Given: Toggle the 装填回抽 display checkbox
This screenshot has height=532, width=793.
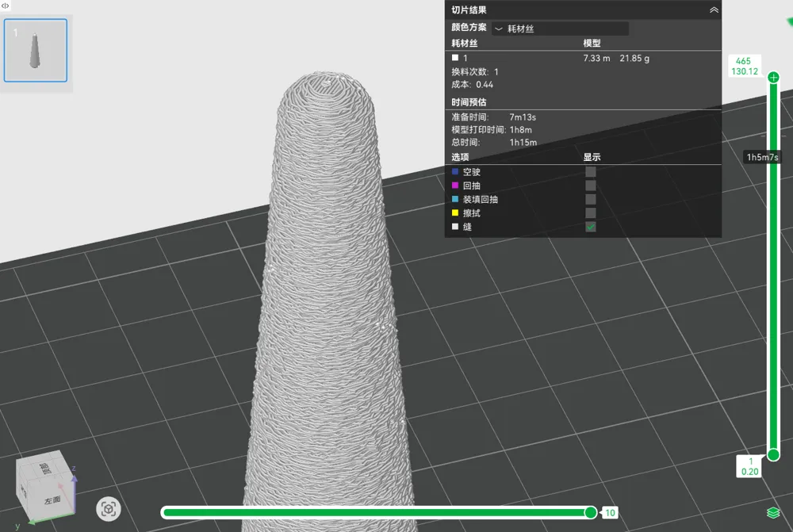Looking at the screenshot, I should pos(590,199).
